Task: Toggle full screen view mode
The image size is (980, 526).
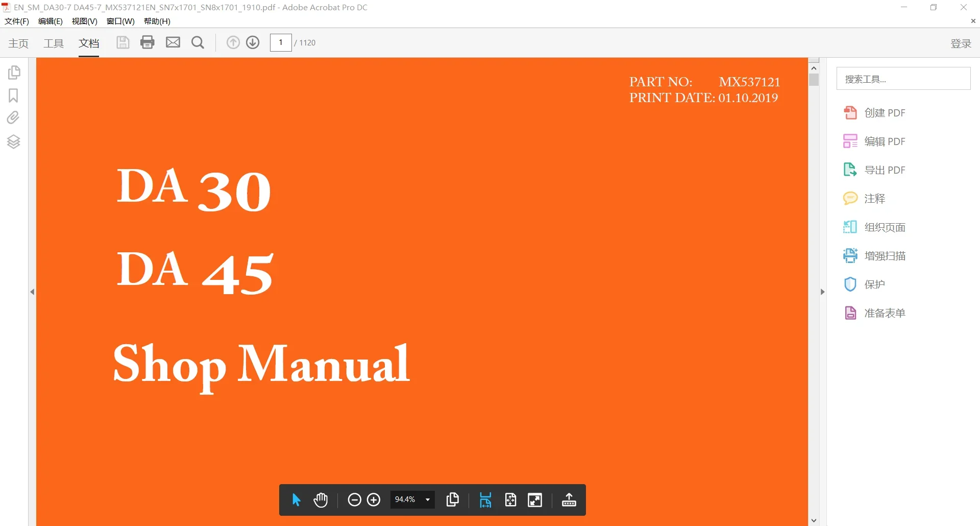Action: (x=535, y=500)
